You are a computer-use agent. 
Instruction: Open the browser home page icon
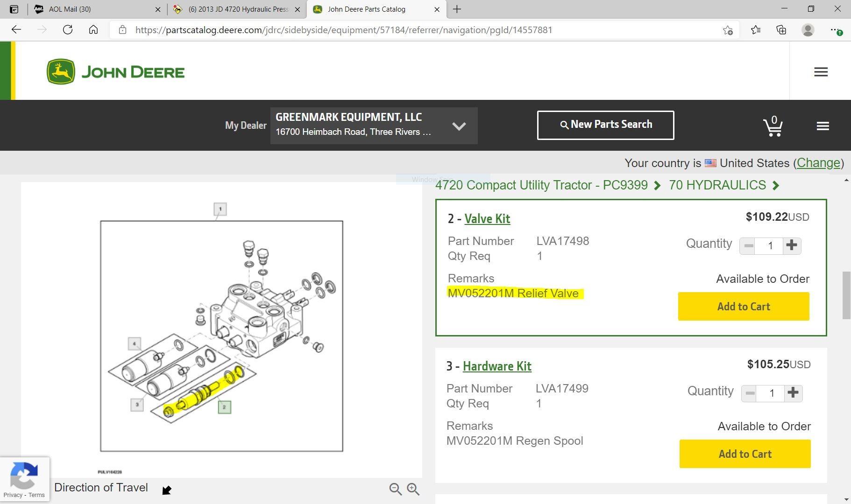pos(93,30)
